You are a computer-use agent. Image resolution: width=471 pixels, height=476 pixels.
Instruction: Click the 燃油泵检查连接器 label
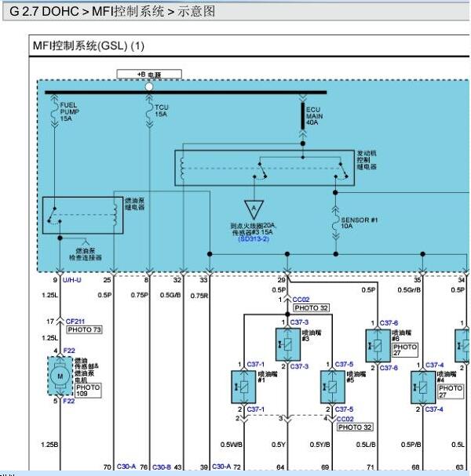click(86, 254)
